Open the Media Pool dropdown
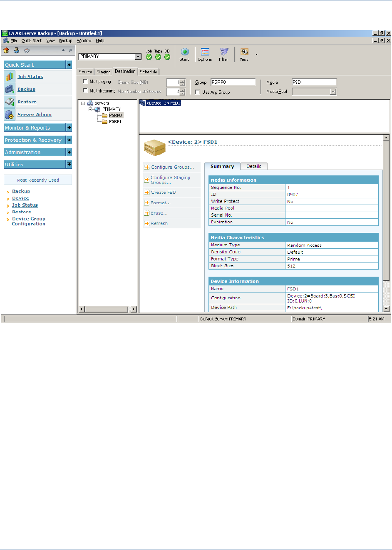Screen dimensions: 392x550 coord(333,92)
